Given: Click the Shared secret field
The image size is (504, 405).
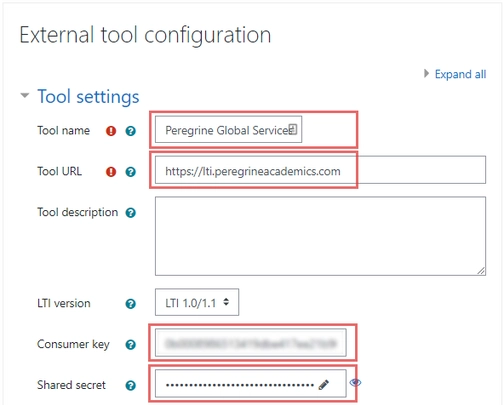Looking at the screenshot, I should [251, 383].
